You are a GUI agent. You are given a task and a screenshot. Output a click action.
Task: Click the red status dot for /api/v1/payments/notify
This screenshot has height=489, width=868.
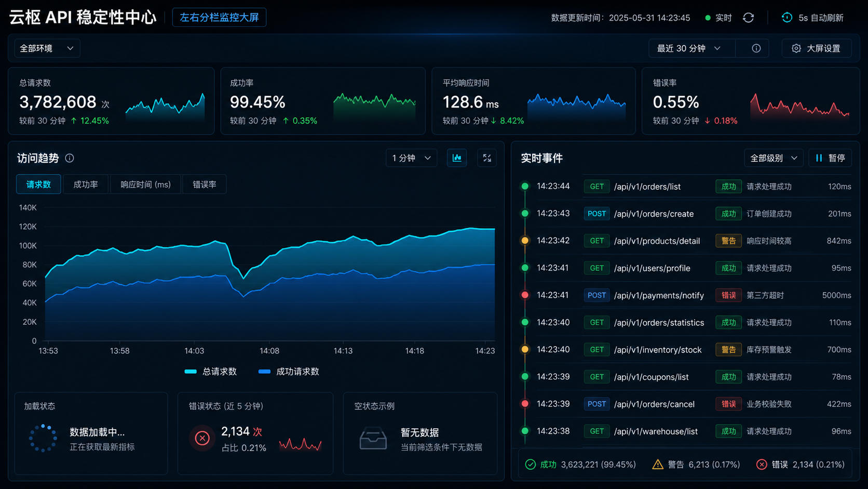525,295
